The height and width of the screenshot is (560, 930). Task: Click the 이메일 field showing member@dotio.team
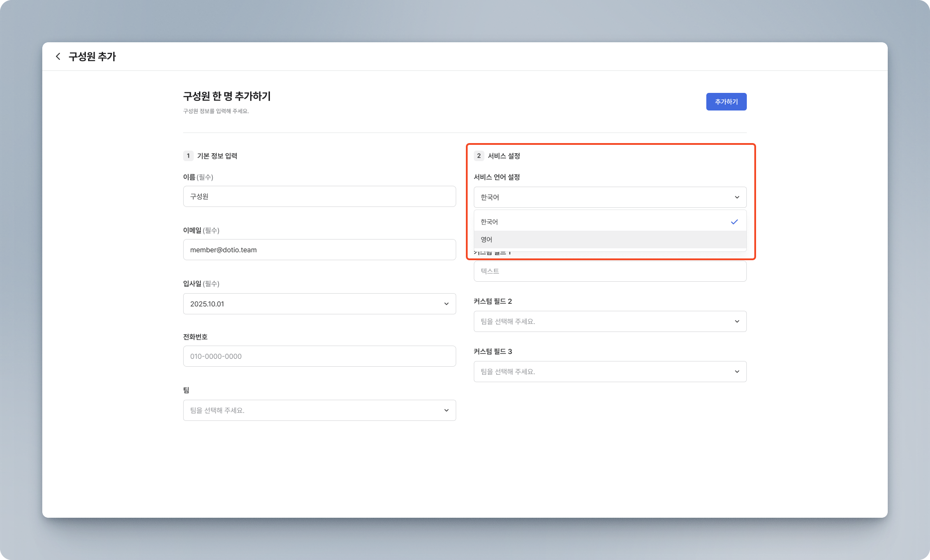[319, 250]
